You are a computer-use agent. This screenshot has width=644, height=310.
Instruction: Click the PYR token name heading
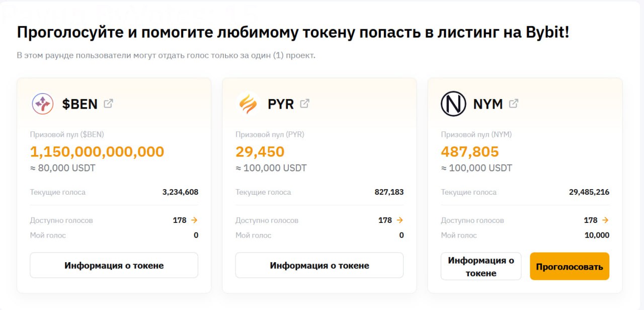[281, 104]
